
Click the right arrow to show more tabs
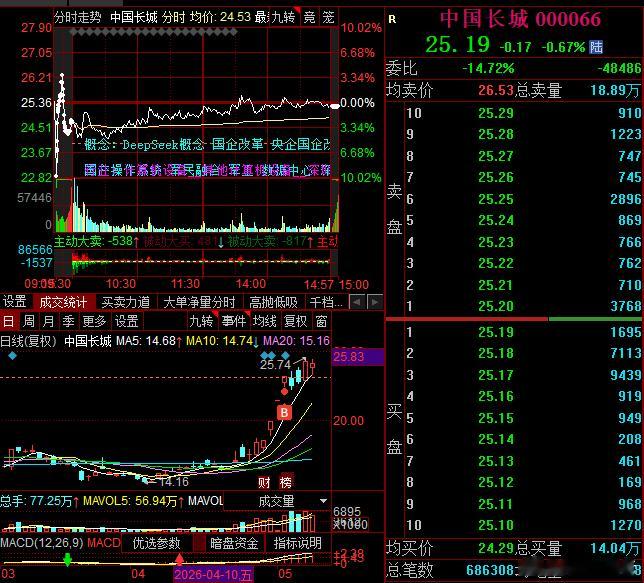(x=375, y=302)
